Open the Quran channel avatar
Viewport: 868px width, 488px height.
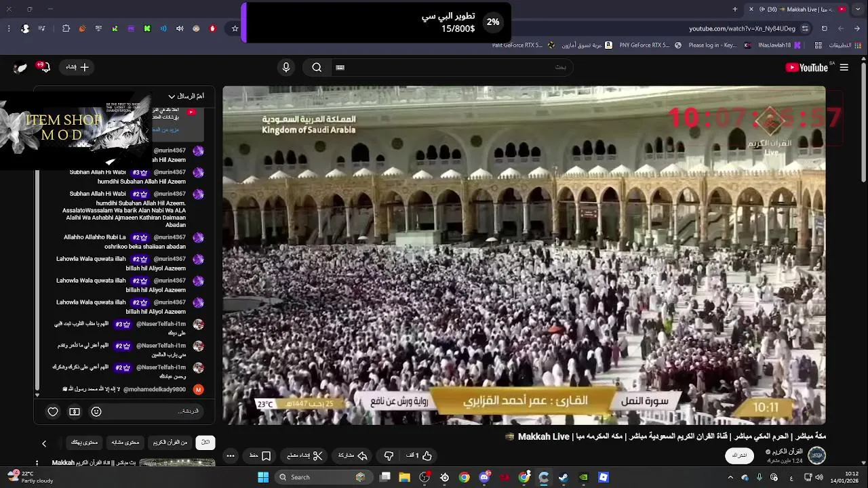coord(816,455)
